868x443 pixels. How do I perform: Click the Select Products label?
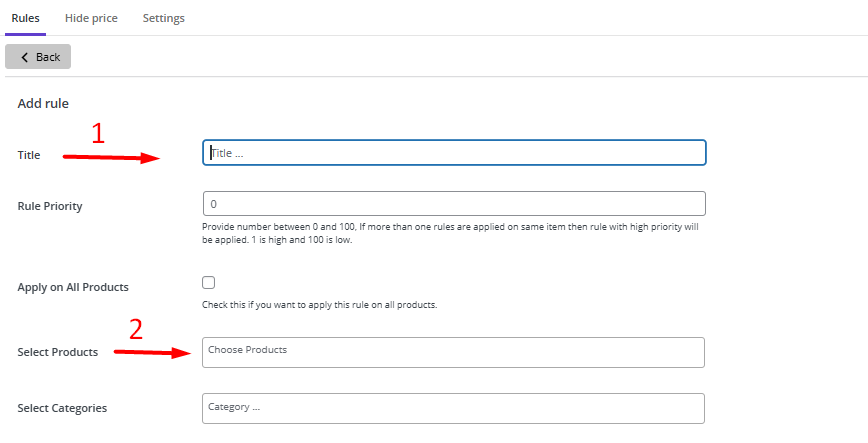click(58, 352)
